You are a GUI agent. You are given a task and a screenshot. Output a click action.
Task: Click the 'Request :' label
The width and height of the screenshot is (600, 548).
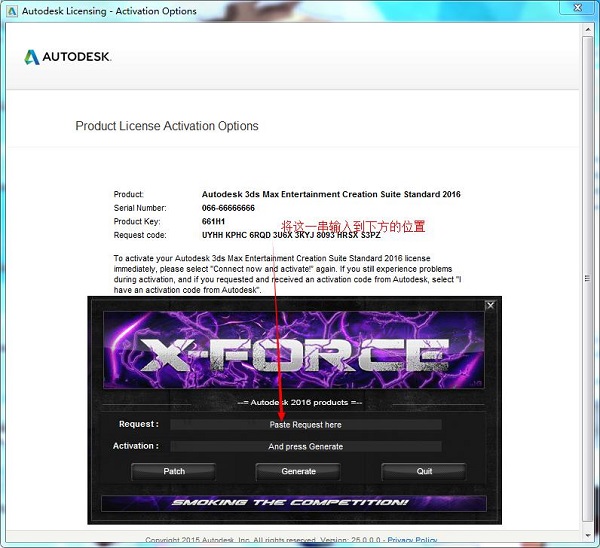click(138, 425)
